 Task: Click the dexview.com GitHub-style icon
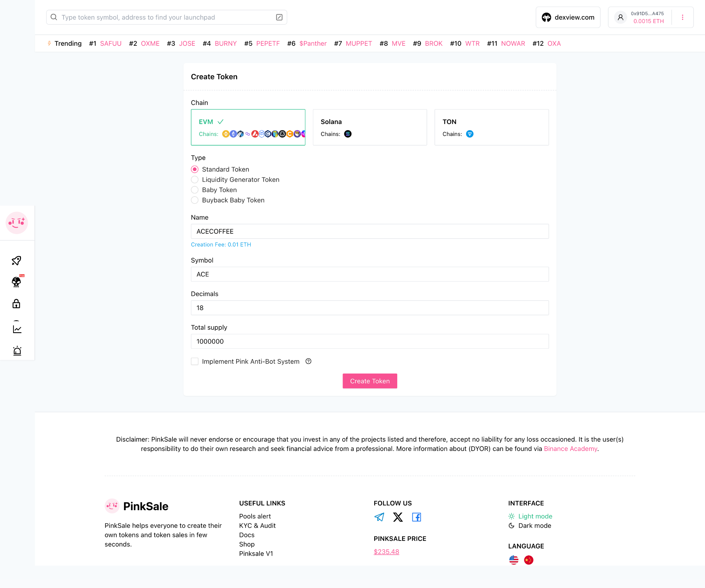pos(547,17)
